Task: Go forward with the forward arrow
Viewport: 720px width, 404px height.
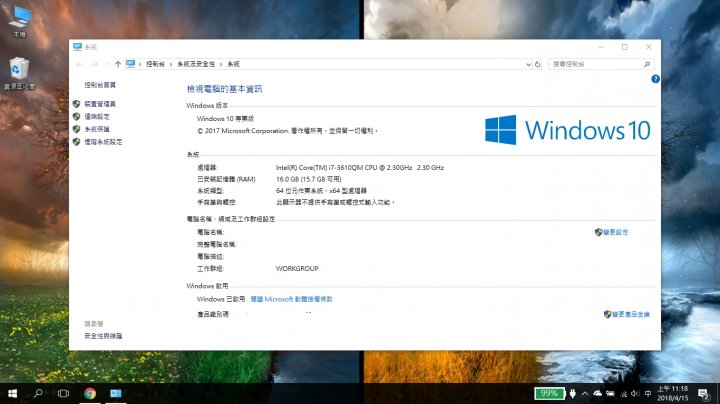Action: point(94,64)
